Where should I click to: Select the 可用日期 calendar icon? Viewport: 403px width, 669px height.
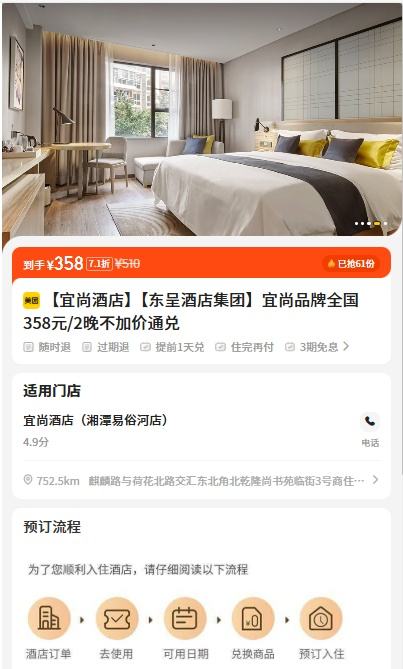coord(185,619)
